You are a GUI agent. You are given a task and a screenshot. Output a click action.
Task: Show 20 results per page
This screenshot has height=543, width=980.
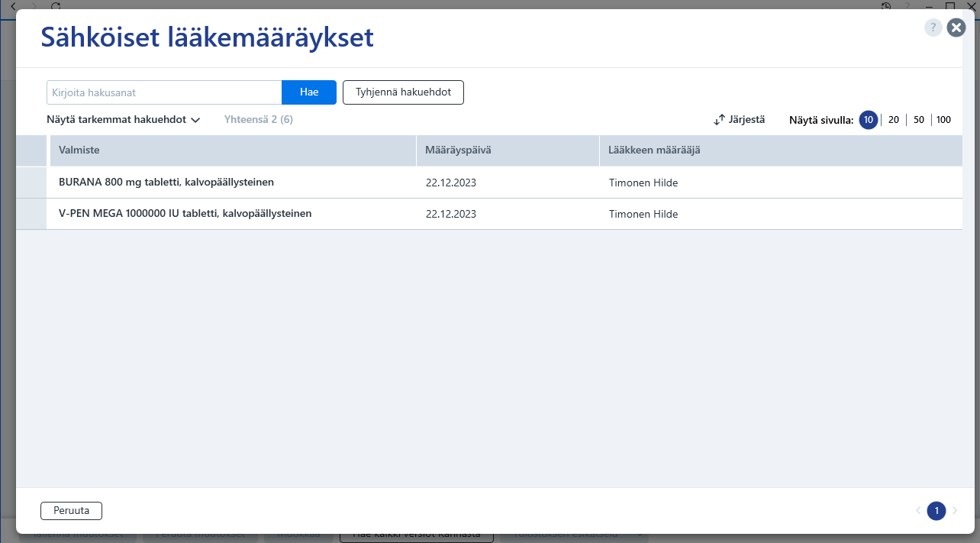point(894,120)
